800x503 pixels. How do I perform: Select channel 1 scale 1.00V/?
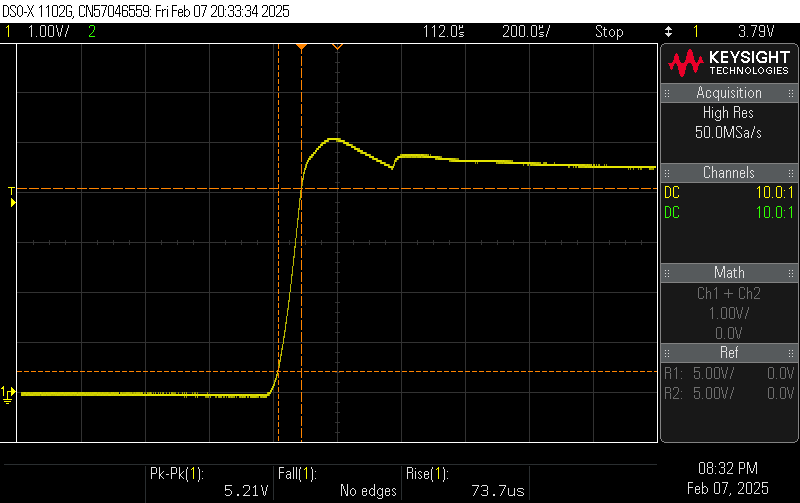48,32
